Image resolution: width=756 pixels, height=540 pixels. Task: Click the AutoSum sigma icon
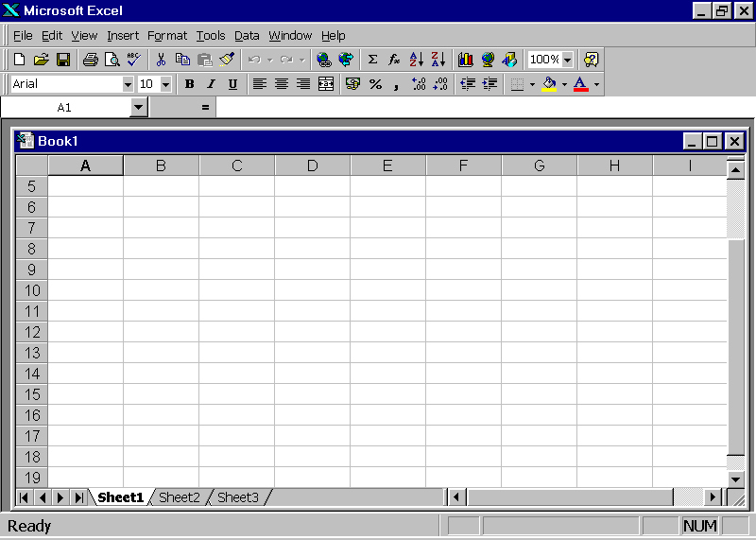(372, 60)
